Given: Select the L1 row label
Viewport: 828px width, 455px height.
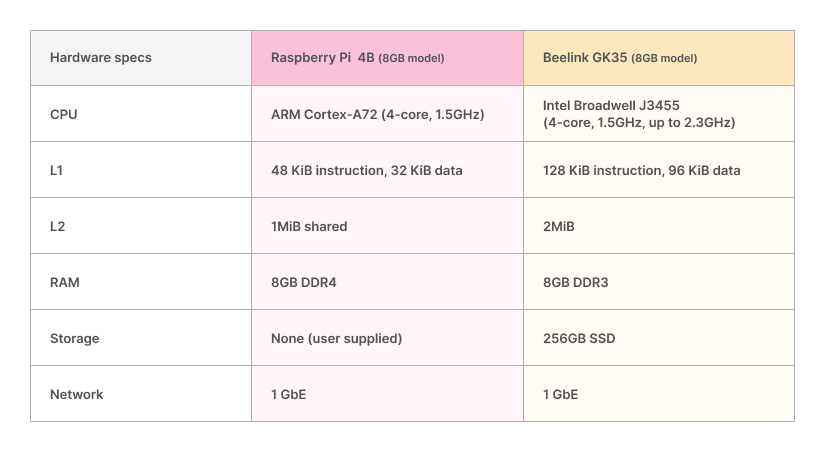Looking at the screenshot, I should point(57,170).
